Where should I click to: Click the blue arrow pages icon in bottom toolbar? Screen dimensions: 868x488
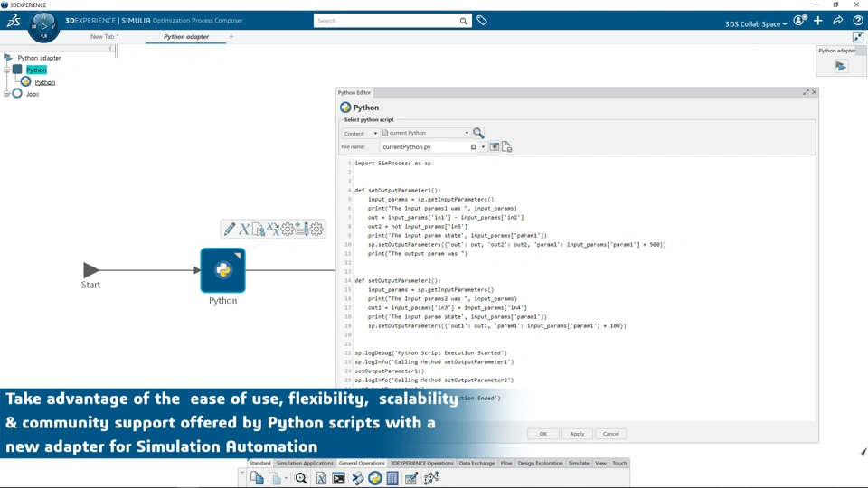(358, 478)
